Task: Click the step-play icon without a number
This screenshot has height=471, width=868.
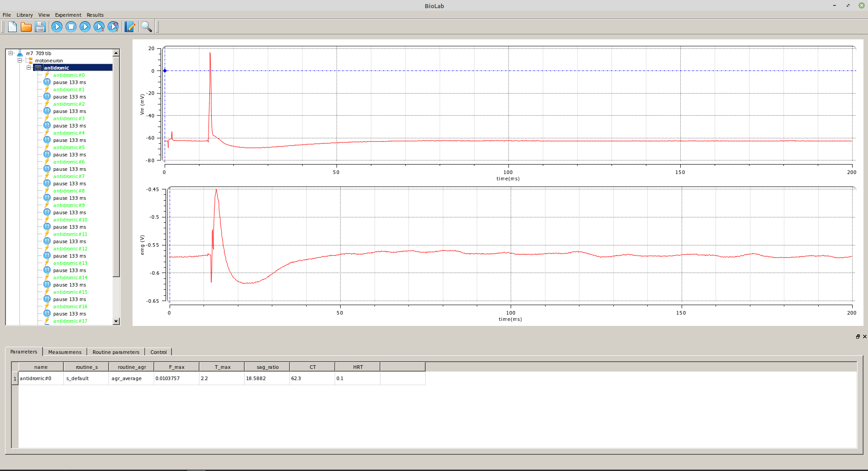Action: coord(85,27)
